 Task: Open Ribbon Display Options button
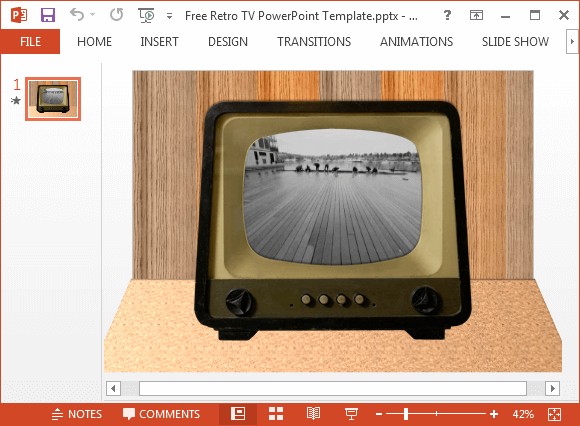476,15
